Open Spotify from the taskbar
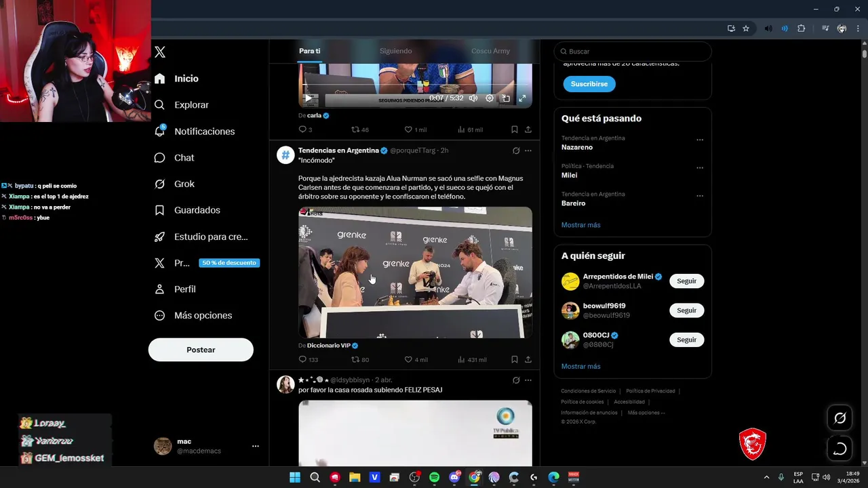 click(x=435, y=477)
